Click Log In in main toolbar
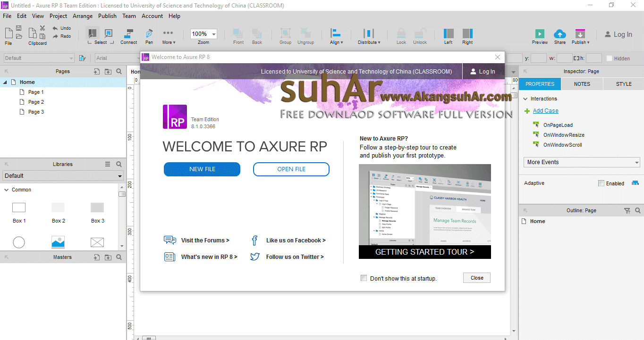 point(618,34)
